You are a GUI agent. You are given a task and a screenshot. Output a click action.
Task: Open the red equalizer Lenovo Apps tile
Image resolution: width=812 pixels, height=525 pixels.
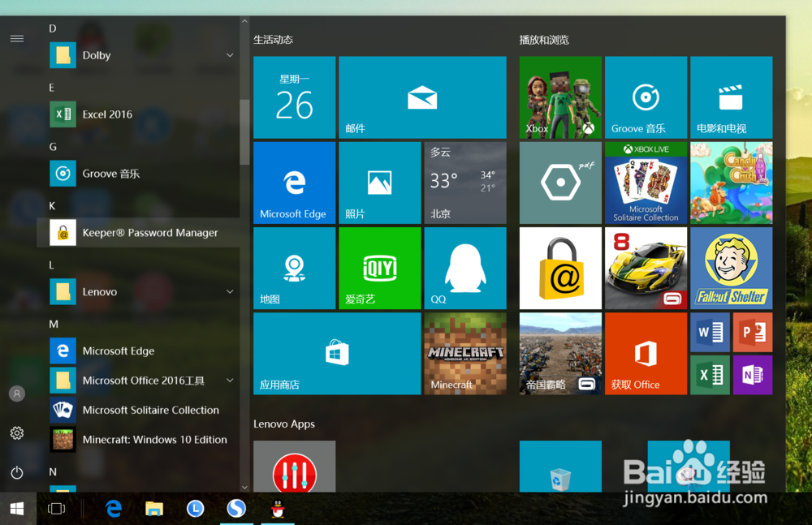click(x=294, y=466)
